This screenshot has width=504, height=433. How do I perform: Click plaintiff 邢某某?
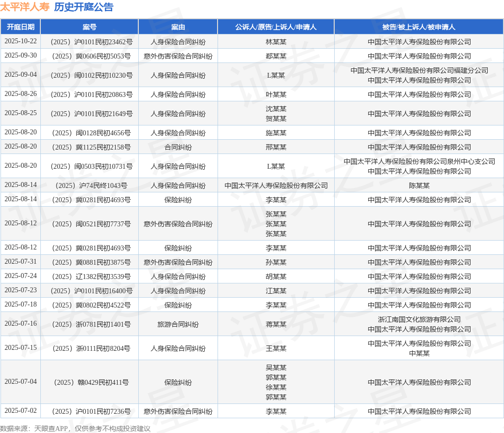(x=276, y=148)
